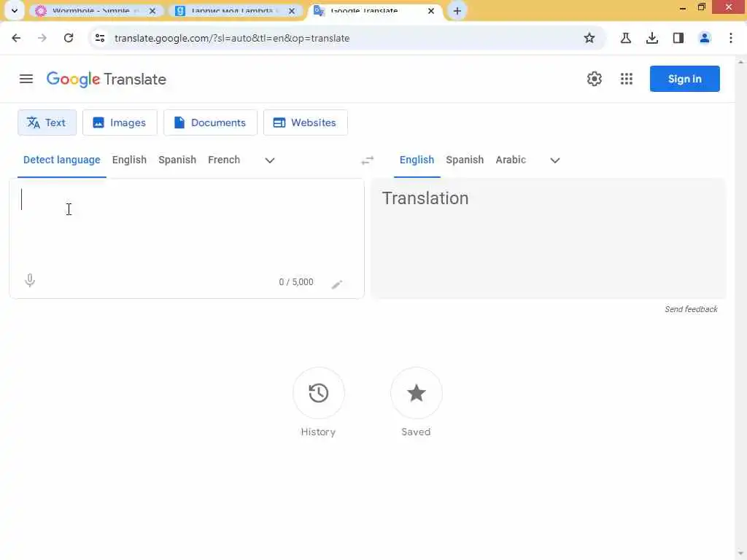Image resolution: width=747 pixels, height=560 pixels.
Task: Close the second browser tab
Action: coord(292,10)
